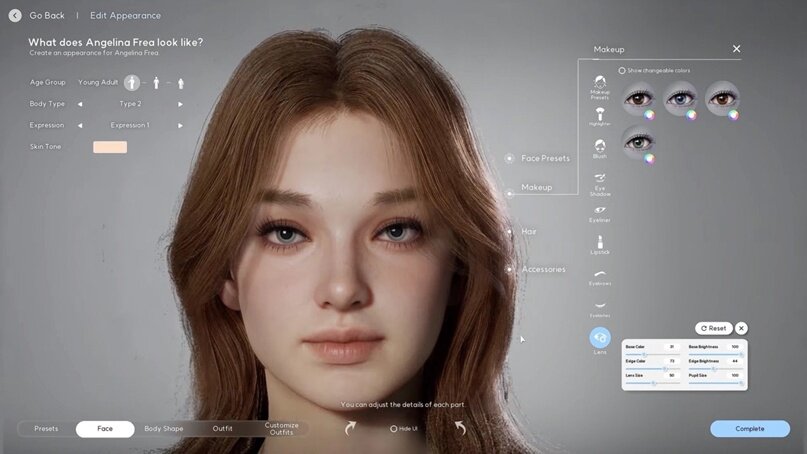
Task: Pick the blue eye lens thumbnail
Action: pyautogui.click(x=680, y=98)
